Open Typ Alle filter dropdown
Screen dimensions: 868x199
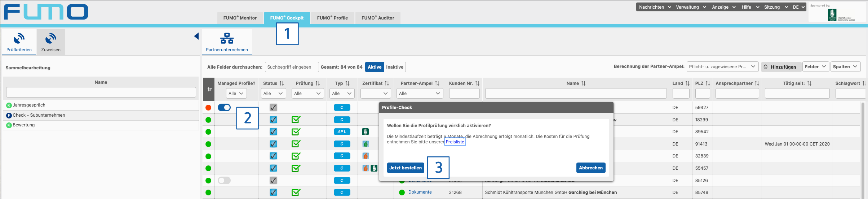pos(342,94)
